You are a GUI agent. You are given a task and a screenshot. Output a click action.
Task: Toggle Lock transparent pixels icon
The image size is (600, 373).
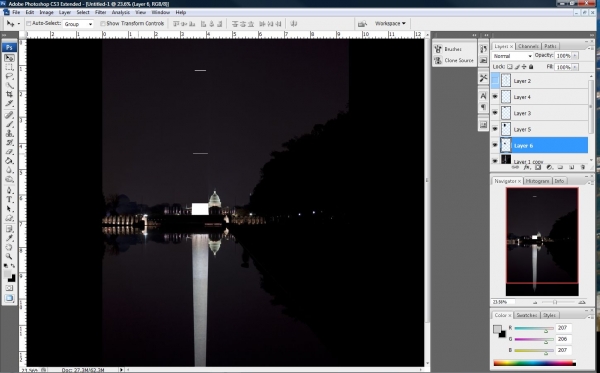[x=510, y=67]
